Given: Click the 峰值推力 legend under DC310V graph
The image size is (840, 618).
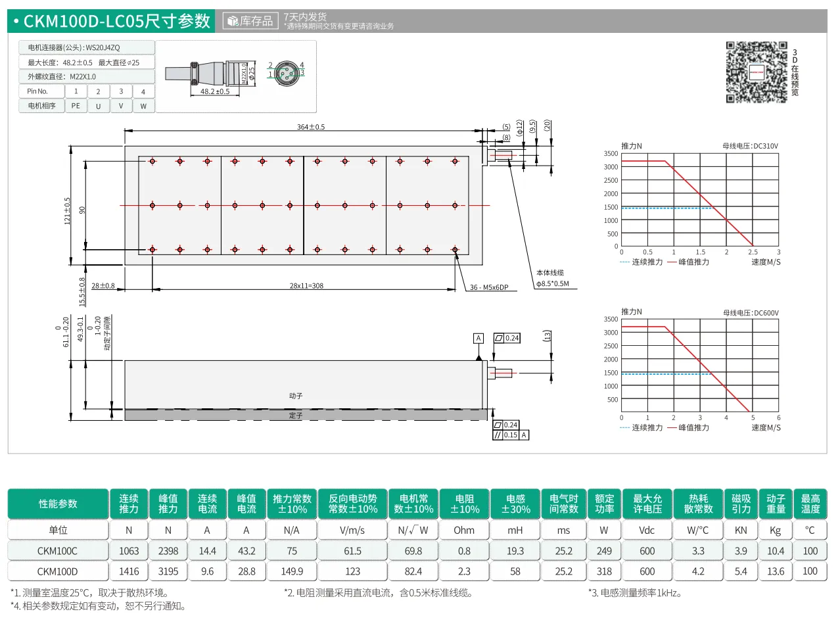Looking at the screenshot, I should (x=689, y=262).
